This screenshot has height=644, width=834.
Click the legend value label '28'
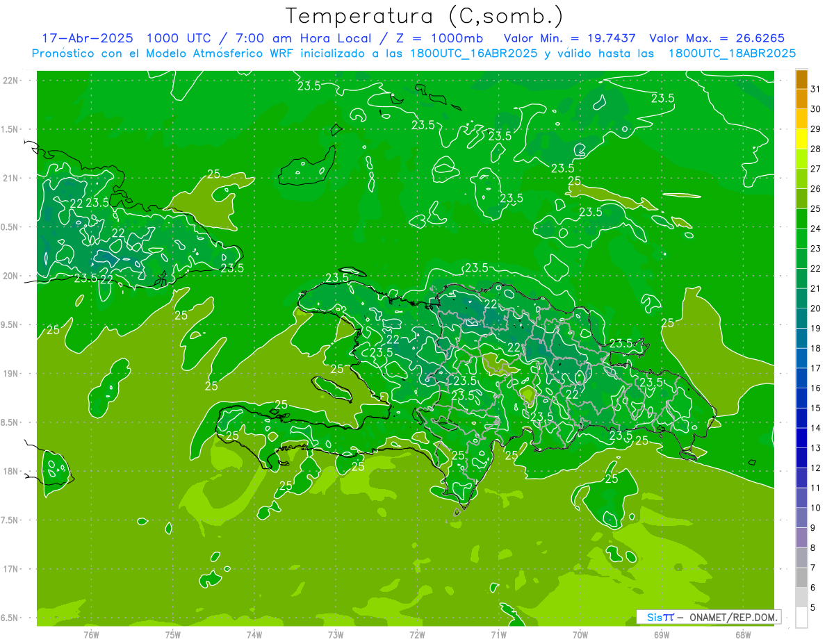816,149
